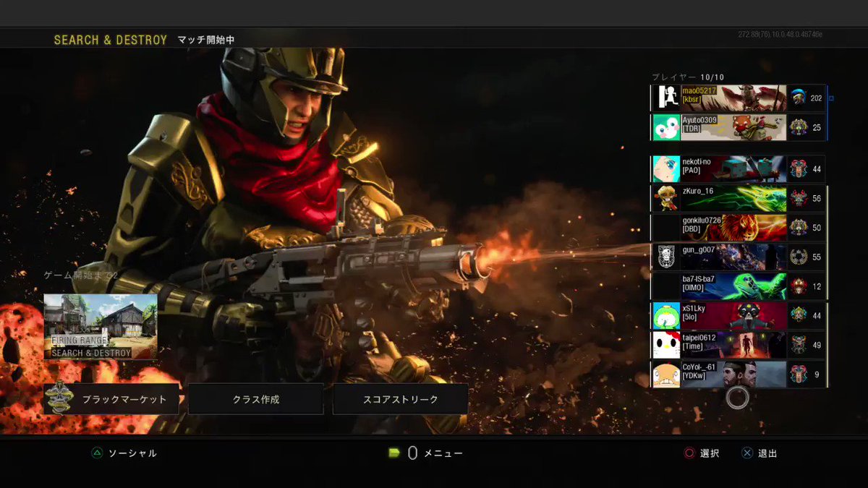
Task: Open the クラス作成 class creation button
Action: pyautogui.click(x=255, y=399)
